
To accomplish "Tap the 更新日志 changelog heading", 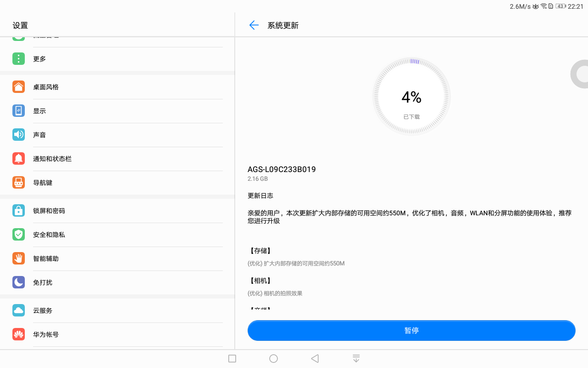I will (x=260, y=195).
